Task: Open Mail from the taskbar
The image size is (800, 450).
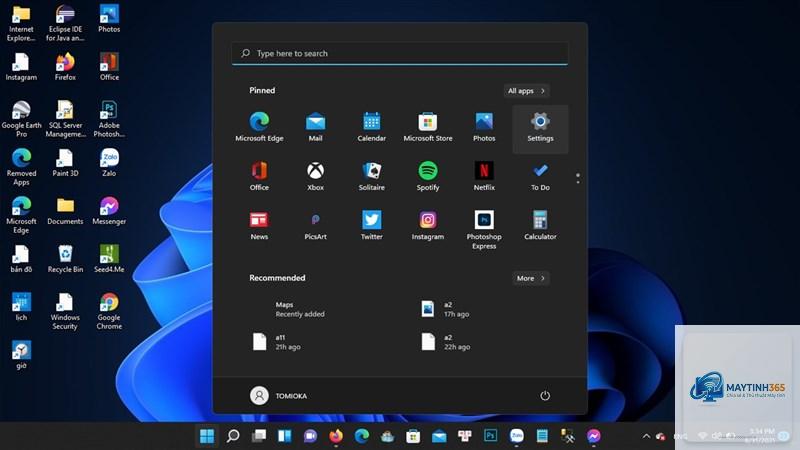Action: point(439,436)
